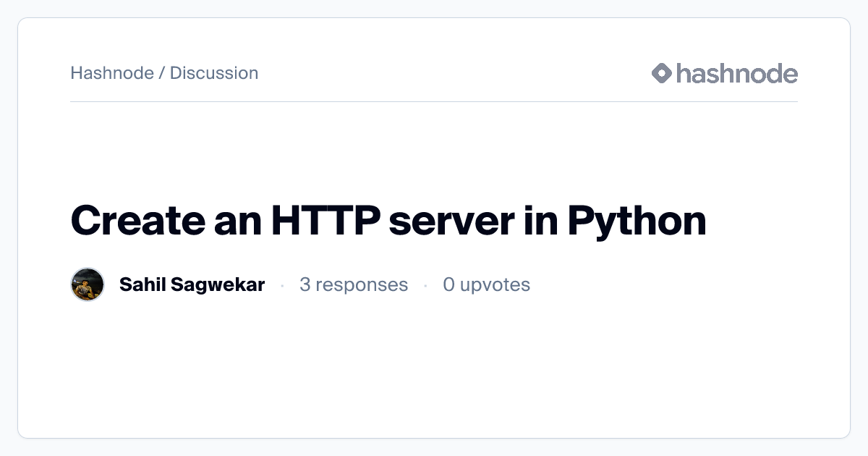Click the surname Sagwekar
The image size is (868, 456).
218,284
